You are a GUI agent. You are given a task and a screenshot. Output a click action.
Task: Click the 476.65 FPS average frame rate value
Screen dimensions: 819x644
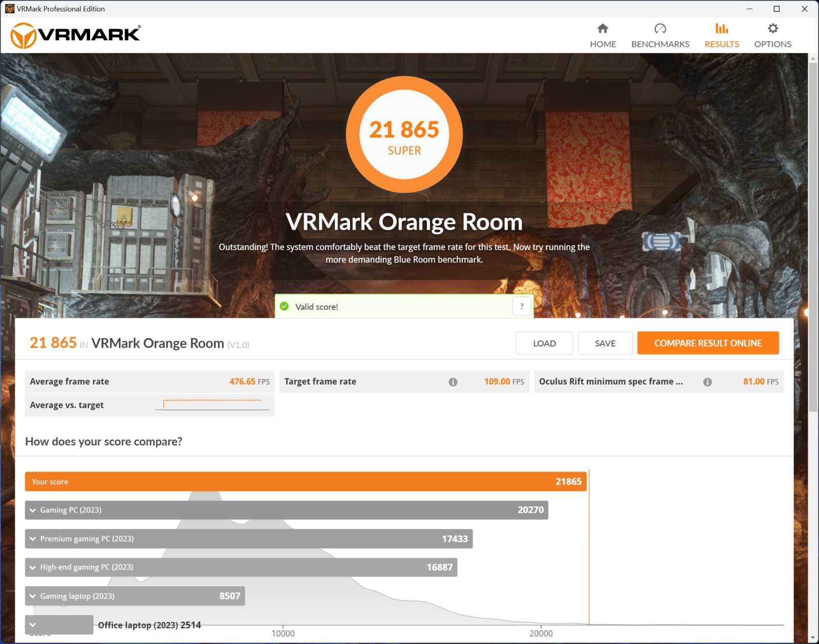[x=249, y=382]
